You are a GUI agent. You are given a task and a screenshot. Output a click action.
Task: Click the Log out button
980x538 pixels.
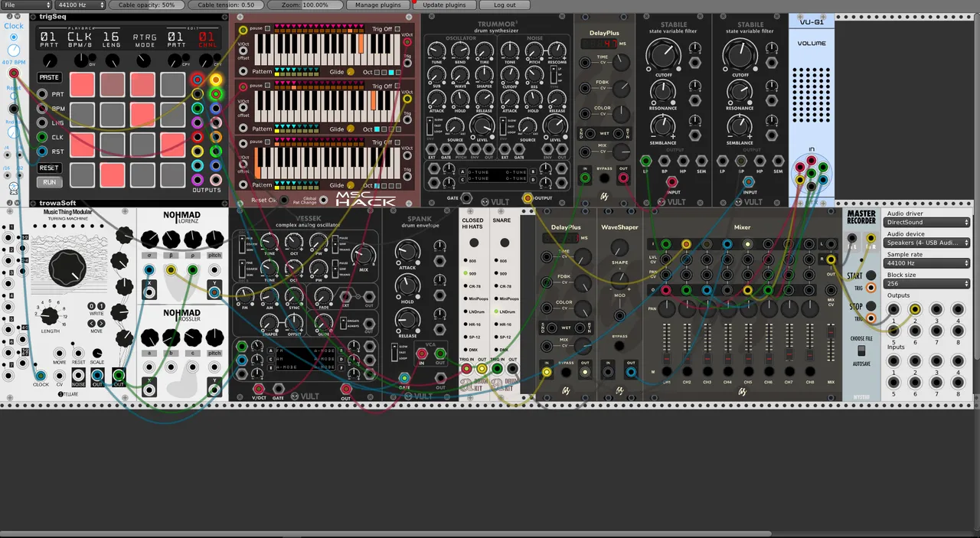[505, 5]
